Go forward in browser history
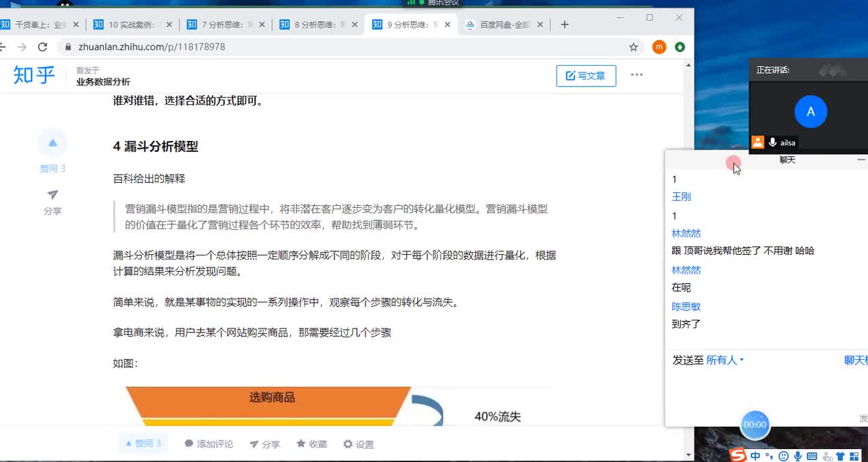The height and width of the screenshot is (462, 868). click(x=22, y=47)
